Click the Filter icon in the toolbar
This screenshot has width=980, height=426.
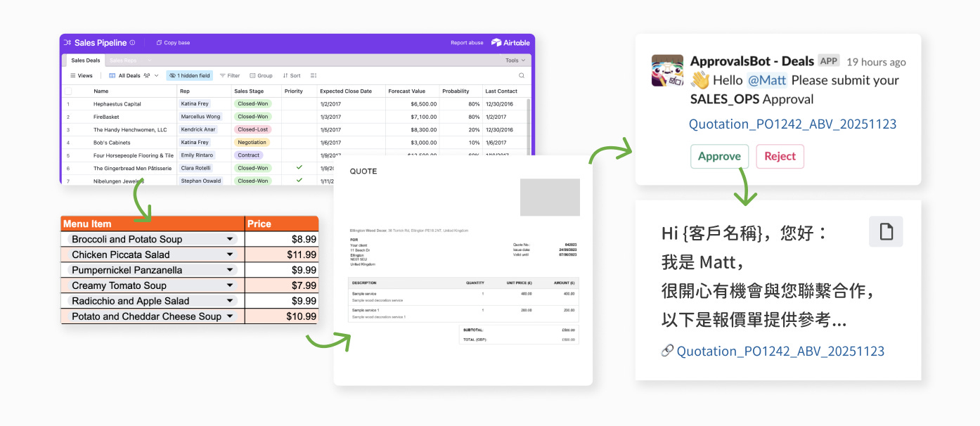coord(229,75)
